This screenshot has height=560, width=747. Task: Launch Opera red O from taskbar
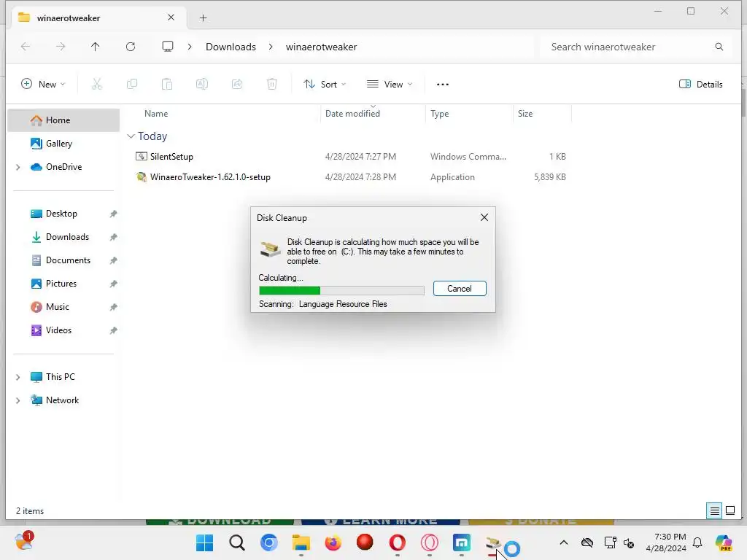click(x=398, y=542)
